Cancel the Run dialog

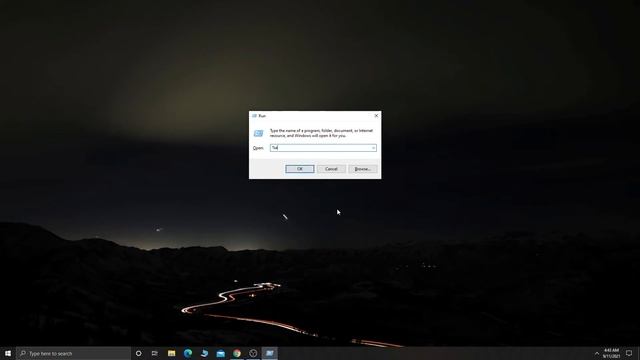pos(331,169)
